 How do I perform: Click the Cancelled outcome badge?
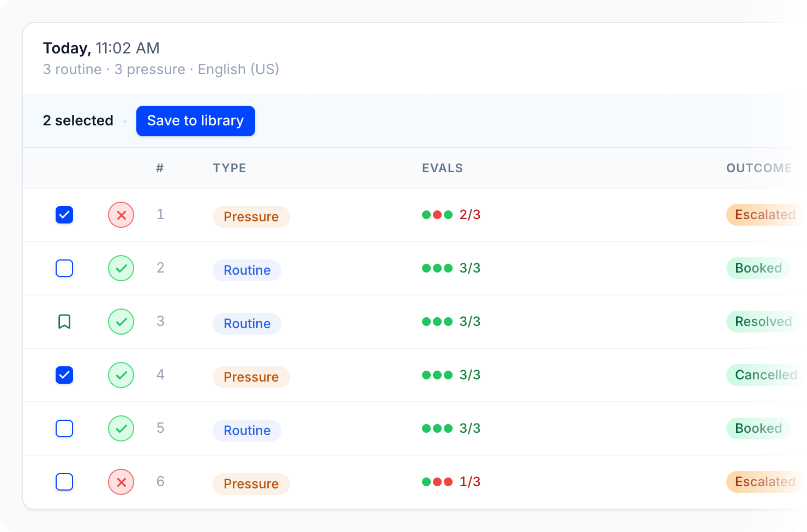point(766,375)
